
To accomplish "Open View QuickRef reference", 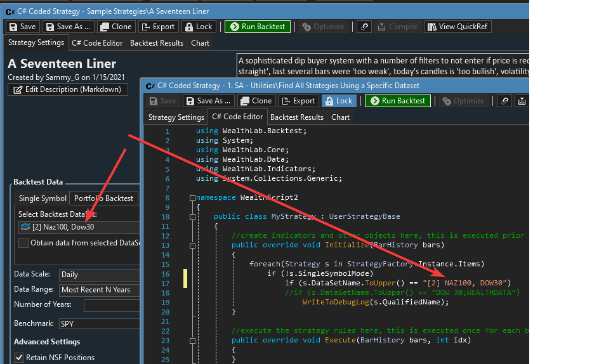I will 458,27.
